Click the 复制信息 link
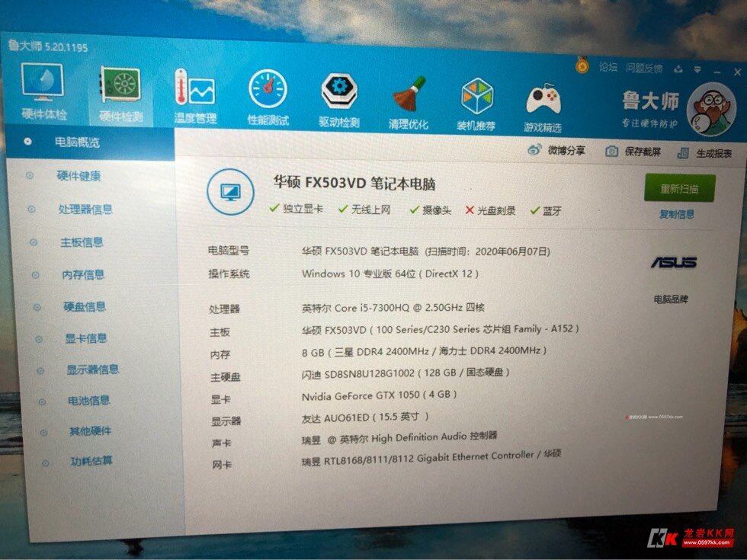The height and width of the screenshot is (560, 747). pyautogui.click(x=677, y=214)
